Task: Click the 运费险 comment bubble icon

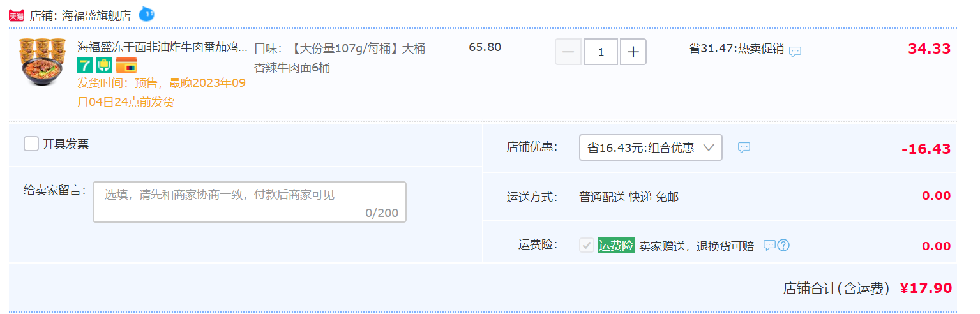Action: tap(770, 245)
